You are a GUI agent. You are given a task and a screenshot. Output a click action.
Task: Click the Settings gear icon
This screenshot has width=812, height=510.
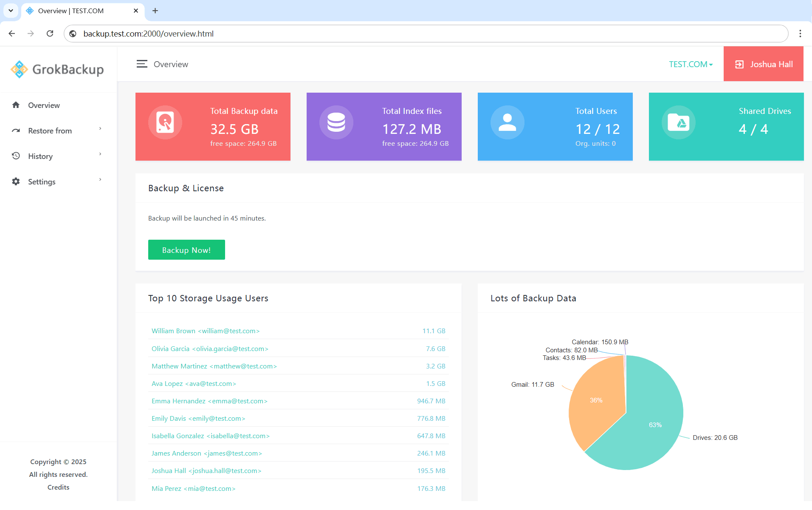tap(16, 181)
